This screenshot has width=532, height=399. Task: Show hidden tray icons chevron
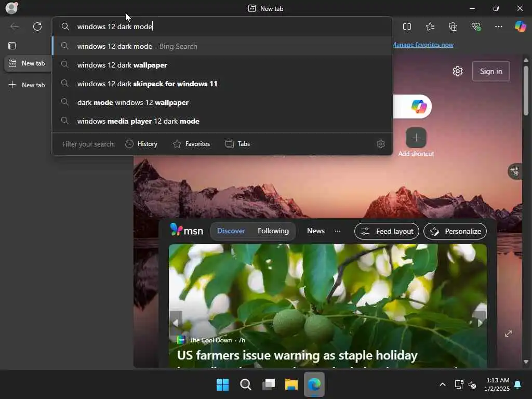pyautogui.click(x=443, y=385)
